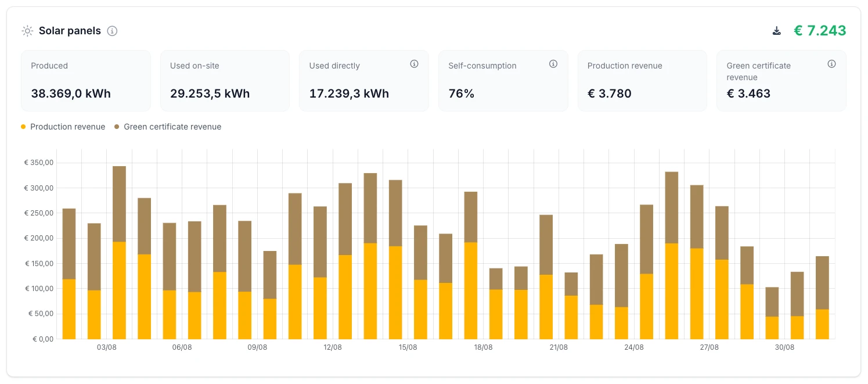This screenshot has height=384, width=868.
Task: Show info for the Used directly card
Action: tap(414, 64)
